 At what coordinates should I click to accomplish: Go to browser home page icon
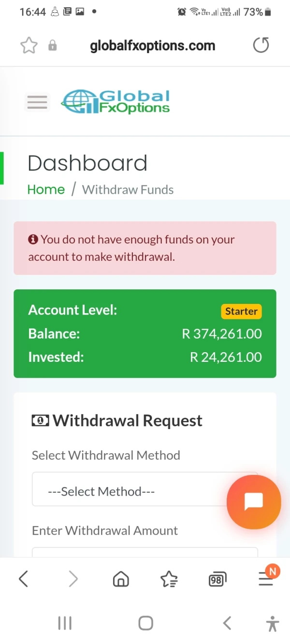click(x=121, y=578)
